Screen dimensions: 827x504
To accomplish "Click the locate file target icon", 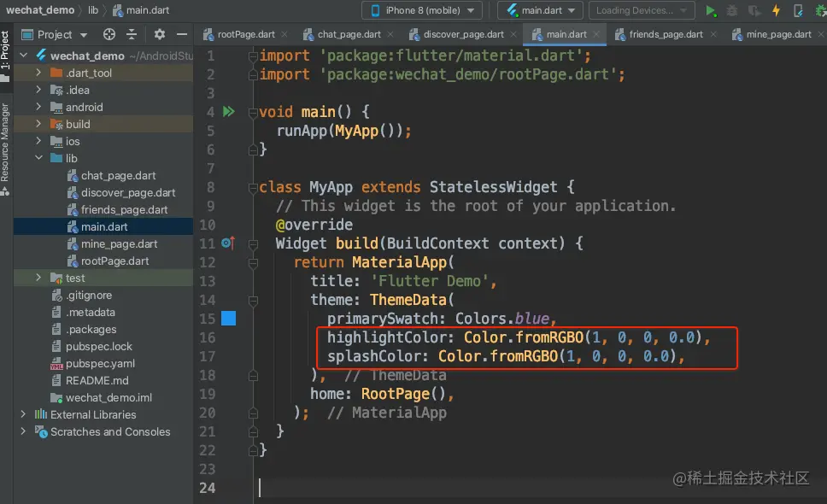I will 109,35.
